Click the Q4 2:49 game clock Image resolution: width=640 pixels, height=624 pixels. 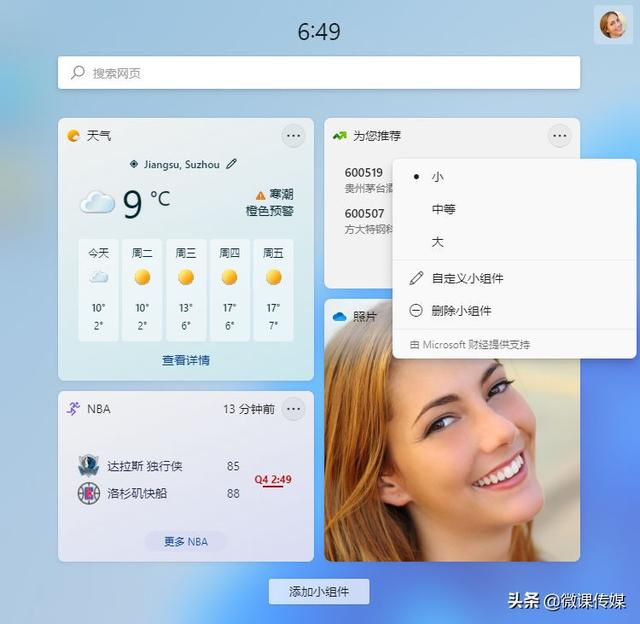273,479
